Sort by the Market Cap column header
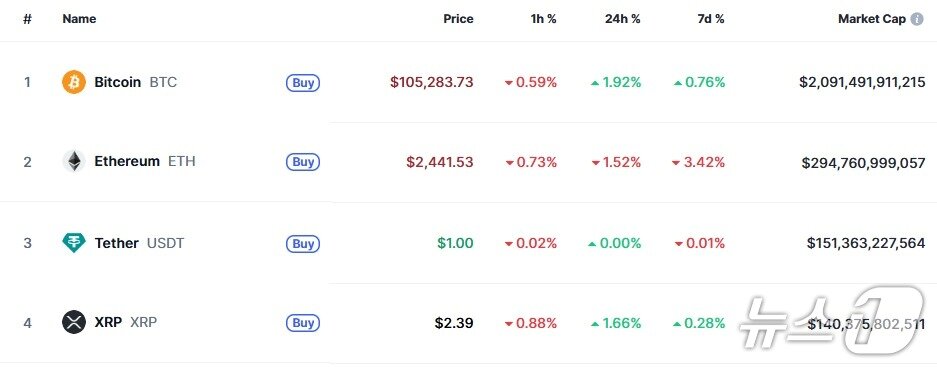The width and height of the screenshot is (937, 368). point(872,19)
